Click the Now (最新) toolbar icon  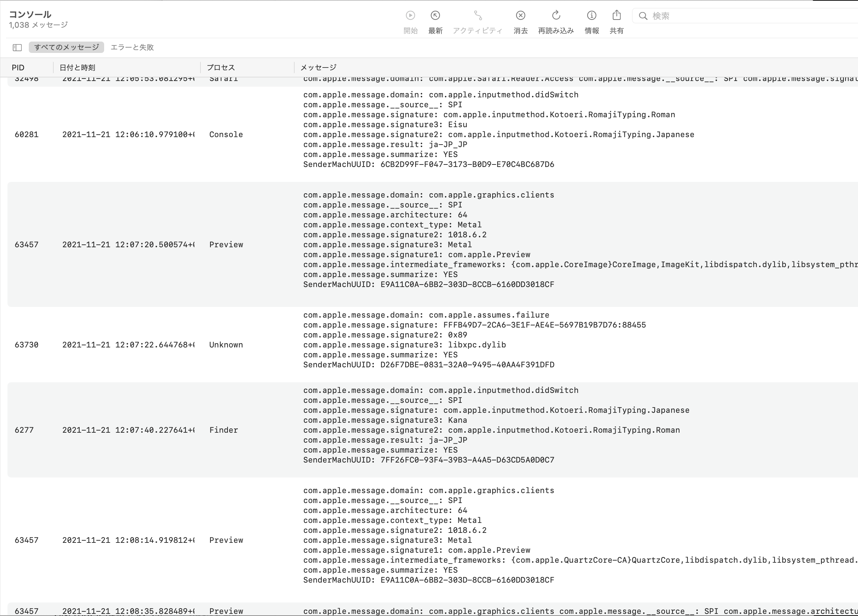[435, 16]
